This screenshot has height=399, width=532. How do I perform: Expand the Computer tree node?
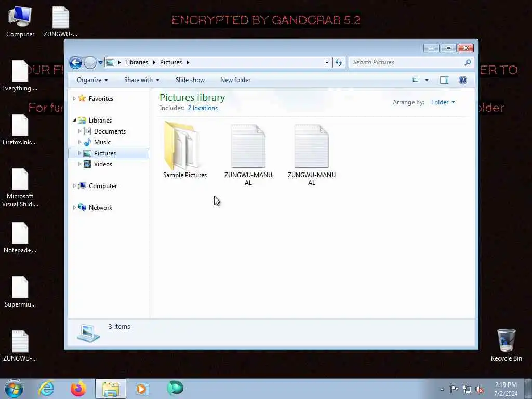point(74,186)
